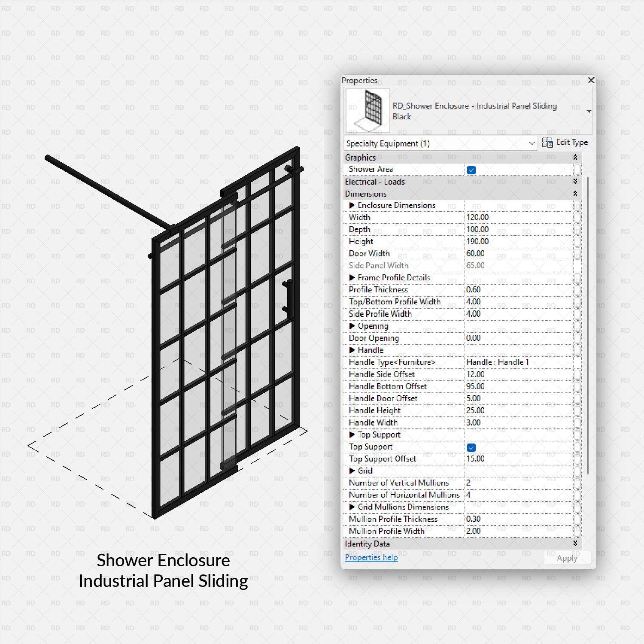Expand the Frame Profile Details group
This screenshot has height=644, width=644.
352,278
